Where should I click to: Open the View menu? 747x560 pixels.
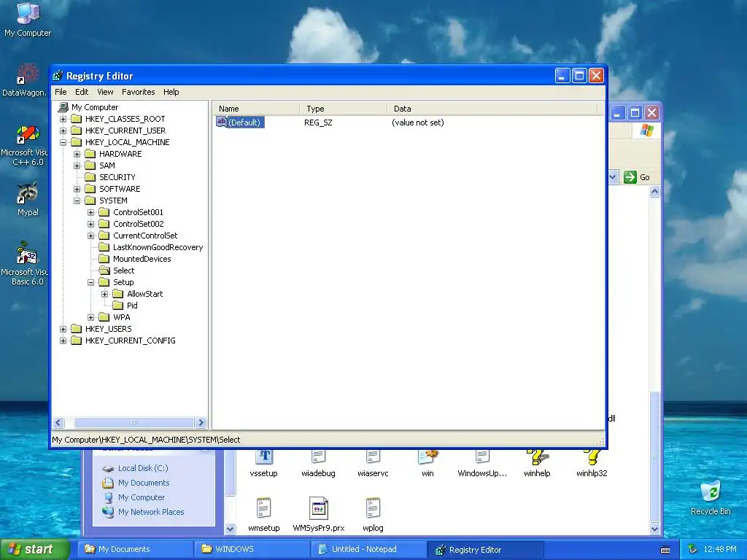point(105,92)
